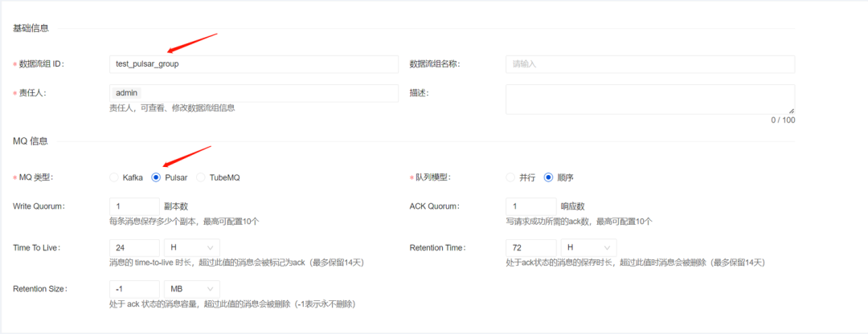Screen dimensions: 868x334
Task: Open the Time To Live unit dropdown
Action: click(x=191, y=247)
